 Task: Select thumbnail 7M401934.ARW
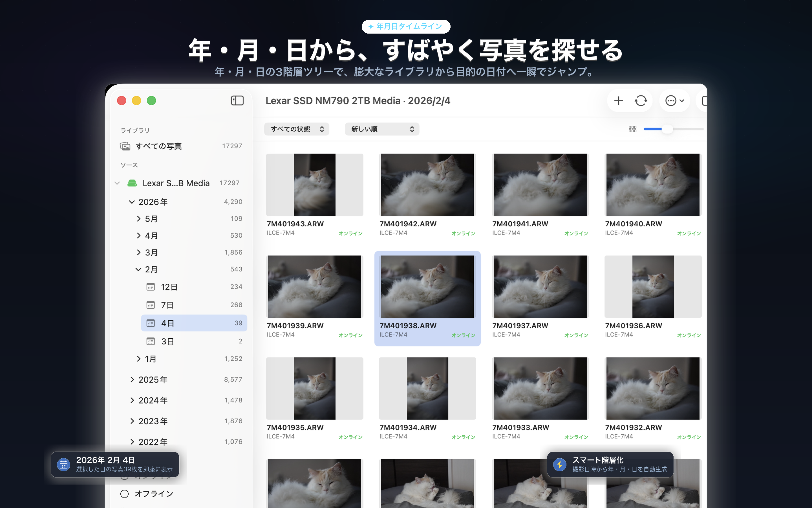[427, 388]
